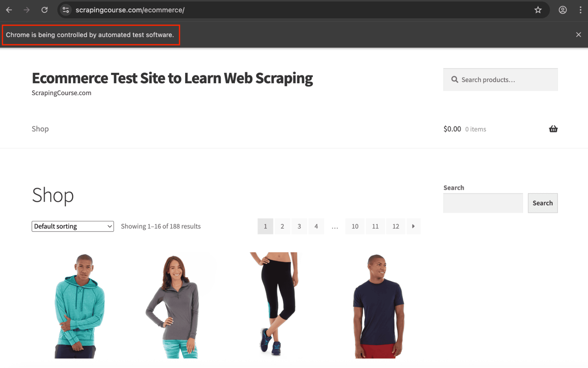This screenshot has height=368, width=588.
Task: Go to next page arrow in pagination
Action: coord(413,226)
